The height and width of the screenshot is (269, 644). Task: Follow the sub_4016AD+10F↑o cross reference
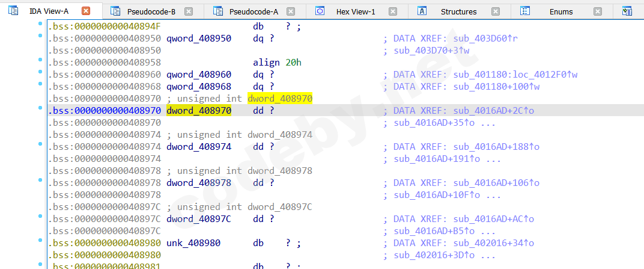tap(437, 195)
